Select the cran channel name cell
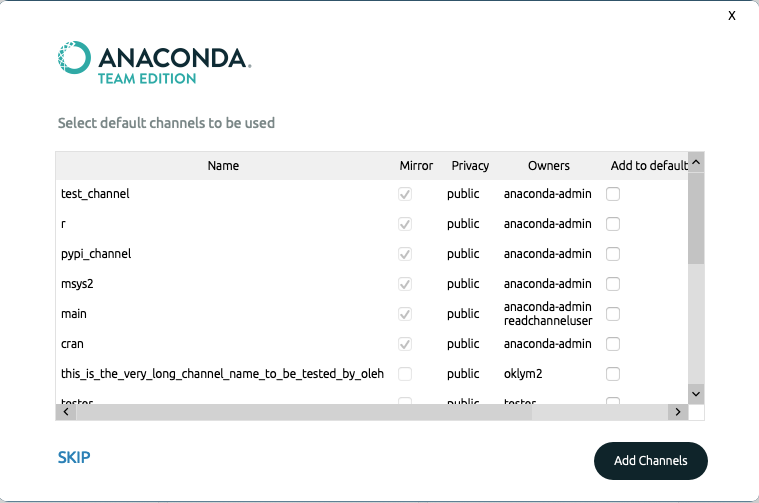The image size is (759, 503). pos(72,344)
